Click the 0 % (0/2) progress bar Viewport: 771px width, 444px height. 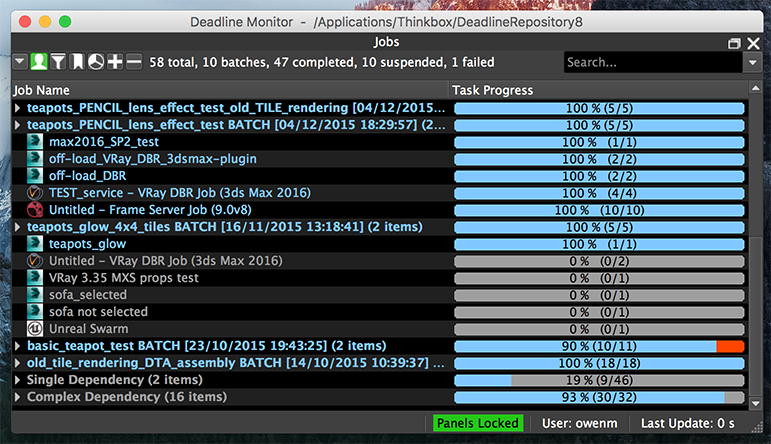(x=599, y=262)
